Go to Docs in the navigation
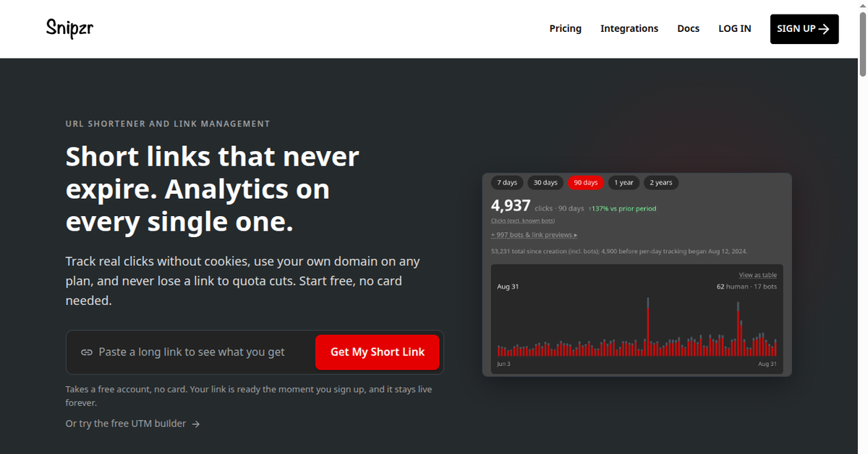 (x=689, y=29)
